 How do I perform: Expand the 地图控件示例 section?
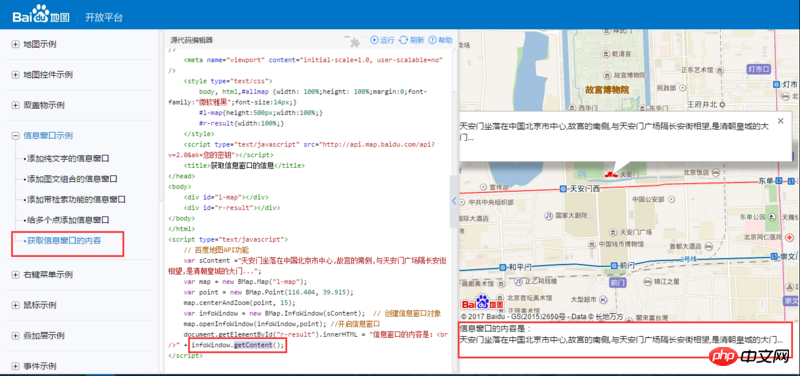pos(15,74)
